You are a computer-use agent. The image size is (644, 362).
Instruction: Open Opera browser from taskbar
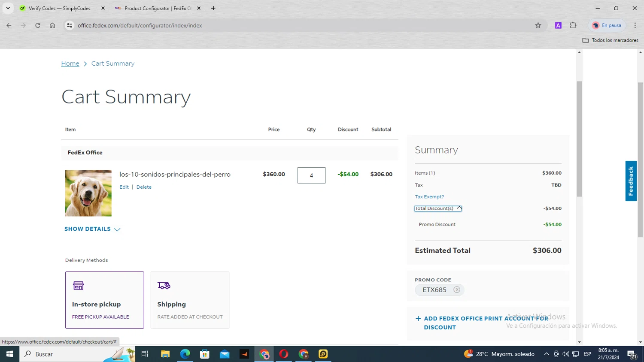[284, 354]
